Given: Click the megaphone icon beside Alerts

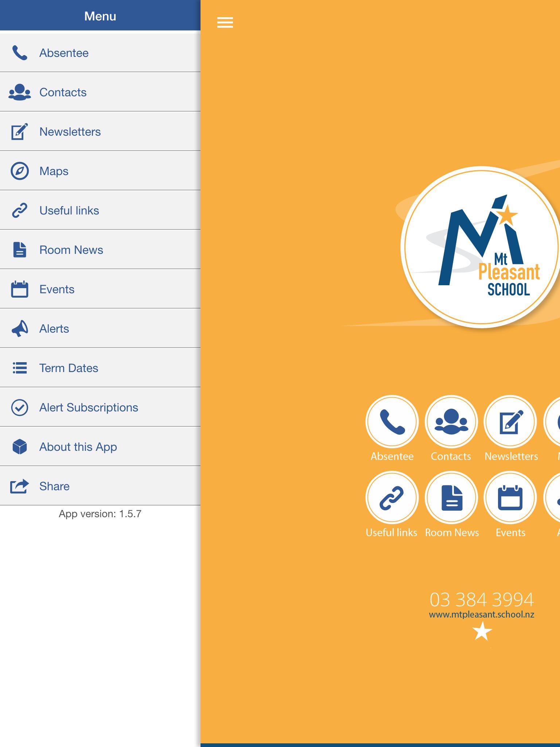Looking at the screenshot, I should tap(20, 329).
